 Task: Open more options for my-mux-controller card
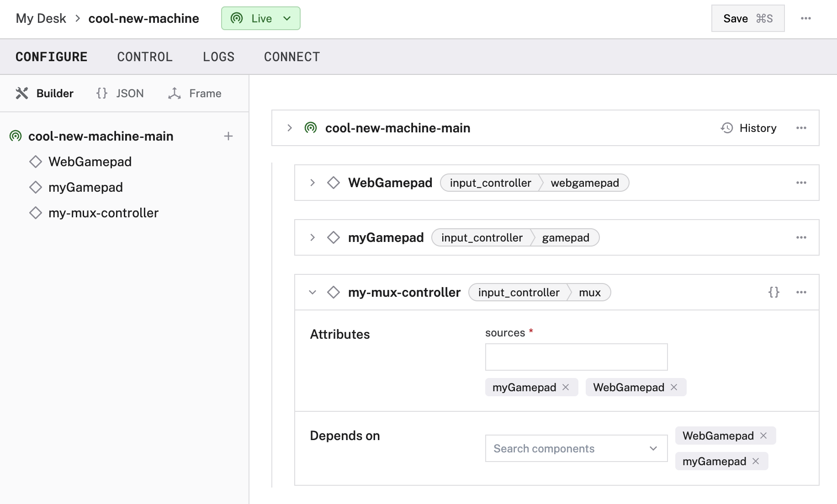tap(801, 292)
